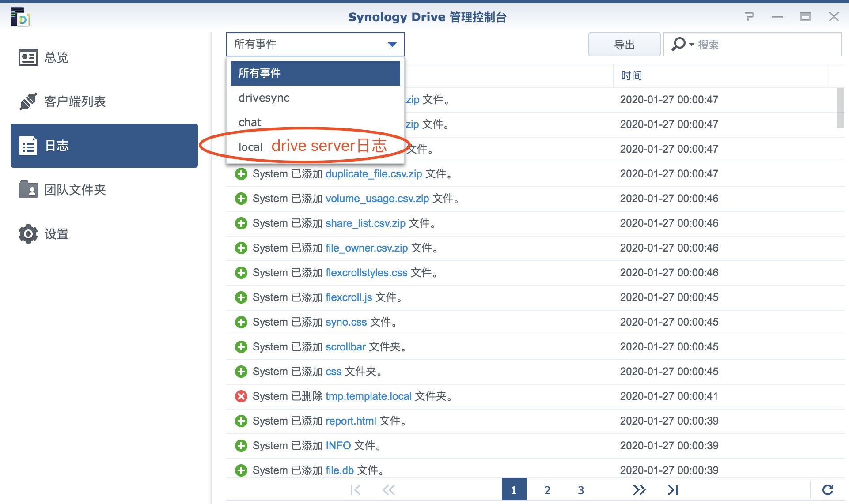Click the 导出 export button
The height and width of the screenshot is (504, 849).
click(624, 44)
